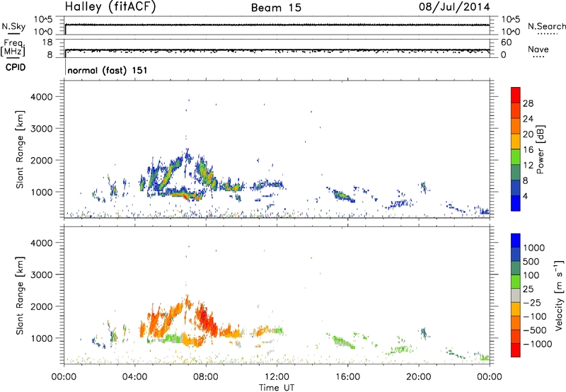Click the '12' label on power colorbar
The width and height of the screenshot is (566, 392).
pos(528,166)
